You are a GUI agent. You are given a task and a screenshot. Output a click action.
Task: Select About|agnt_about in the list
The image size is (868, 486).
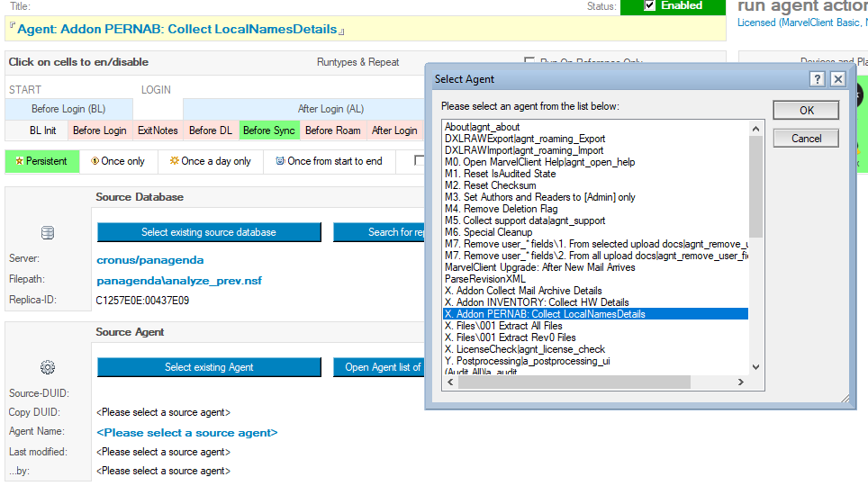pos(596,127)
